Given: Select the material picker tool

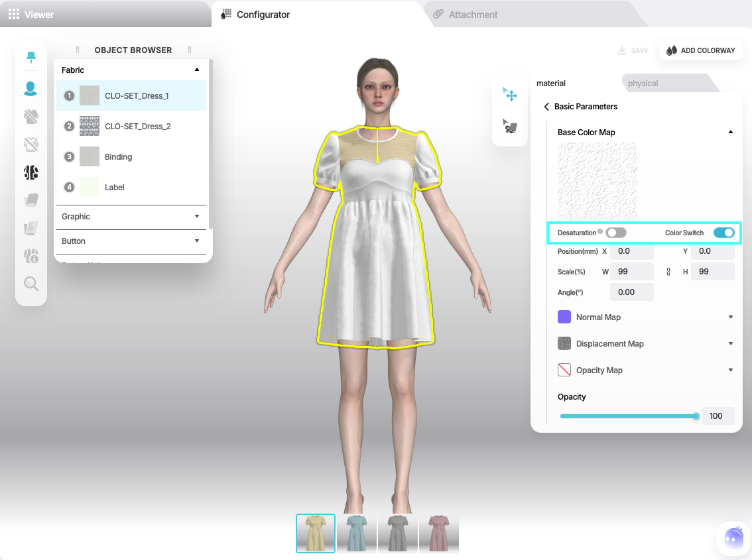Looking at the screenshot, I should (510, 127).
